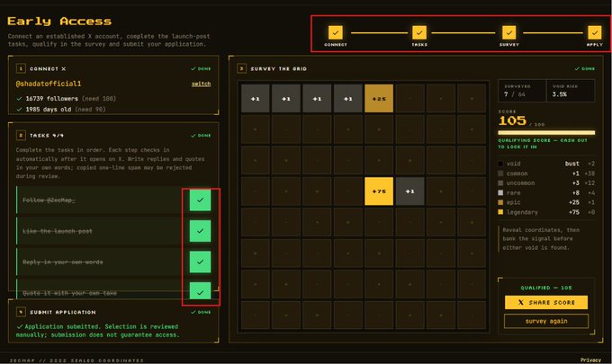Click the Void Risk 3.5% readout
The image size is (612, 364).
571,91
